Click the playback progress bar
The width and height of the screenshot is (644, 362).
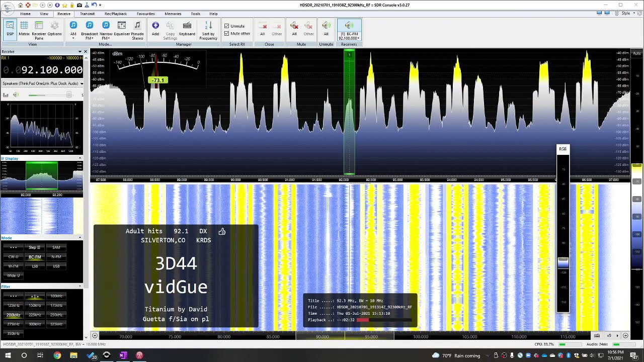coord(385,320)
